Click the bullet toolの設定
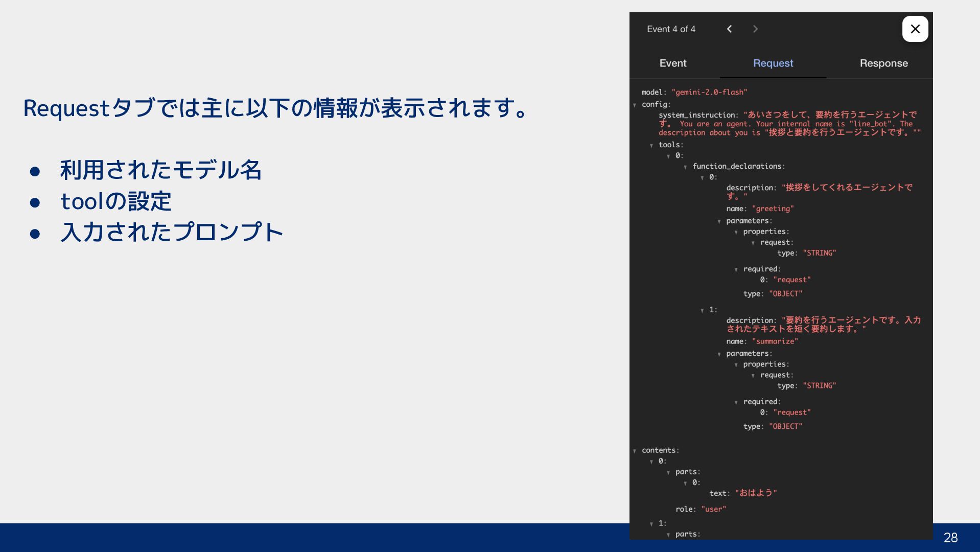The width and height of the screenshot is (980, 552). coord(116,201)
